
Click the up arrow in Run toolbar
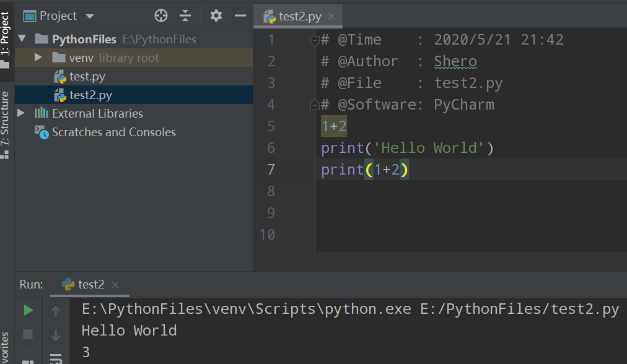[56, 311]
